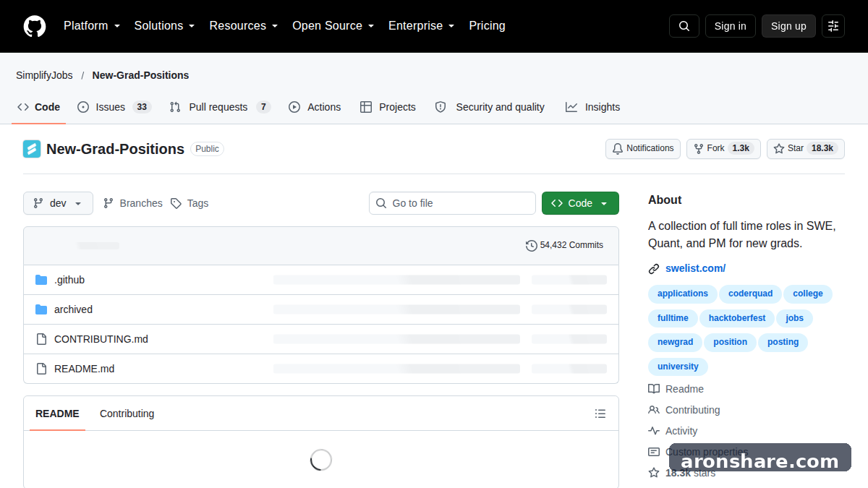This screenshot has height=488, width=868.
Task: Open the dev branch selector
Action: [x=58, y=203]
